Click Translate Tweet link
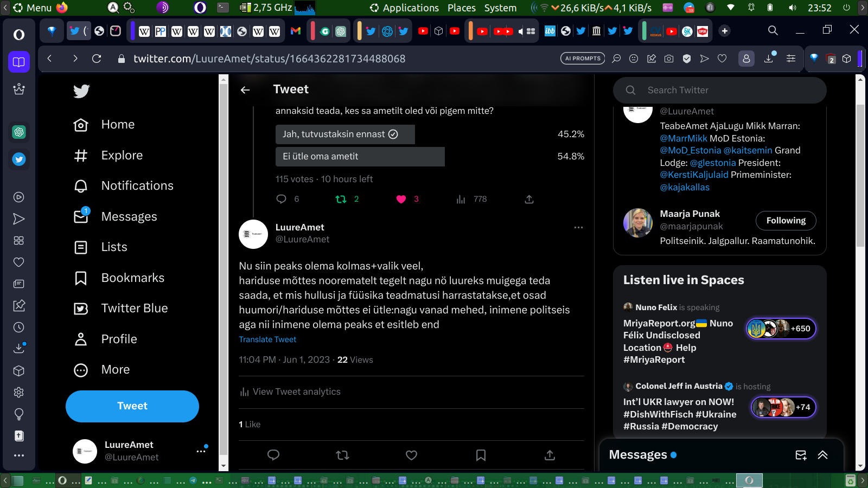Viewport: 868px width, 488px height. (x=267, y=339)
